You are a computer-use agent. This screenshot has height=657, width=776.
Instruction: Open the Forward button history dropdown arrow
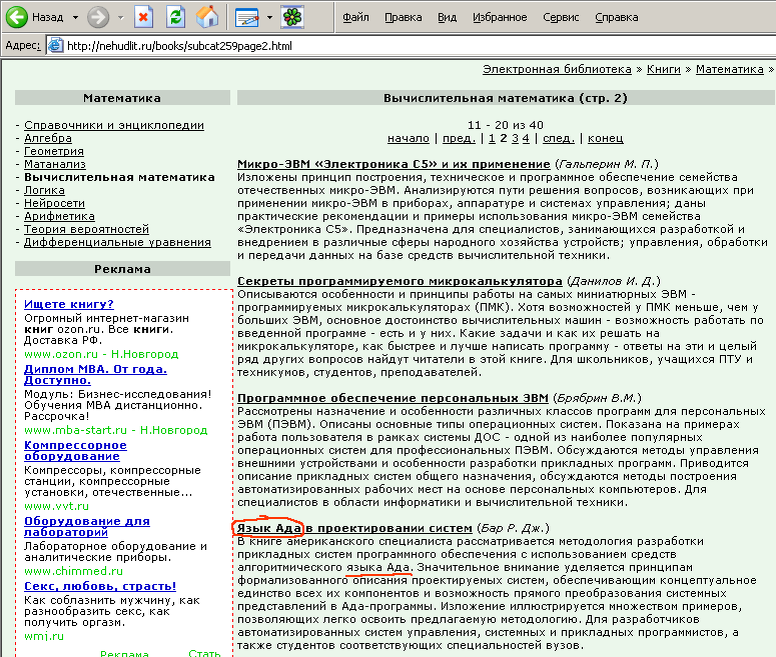tap(121, 18)
